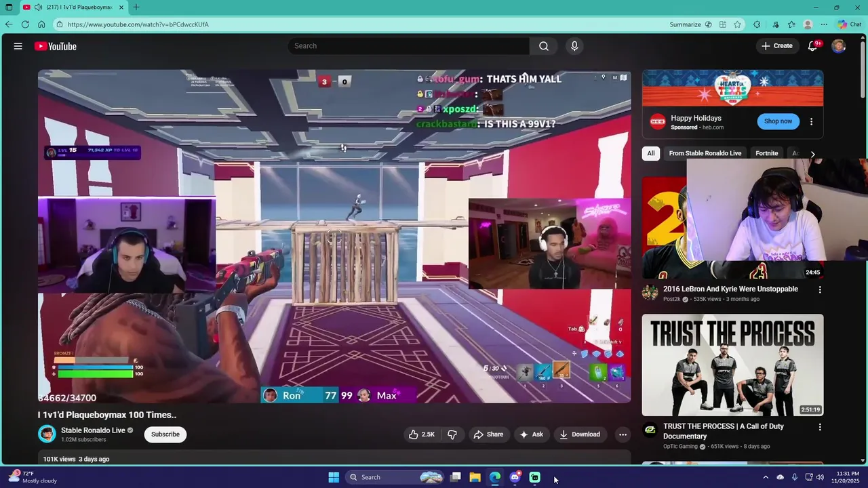868x488 pixels.
Task: Subscribe to Stable Ronaldo Live
Action: (x=165, y=434)
